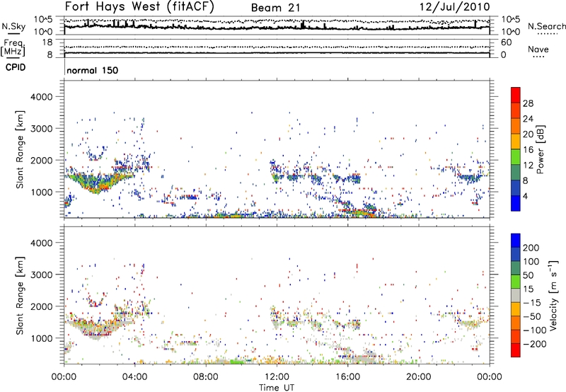The image size is (566, 392).
Task: Click the '18' frequency axis tick label
Action: pyautogui.click(x=47, y=42)
